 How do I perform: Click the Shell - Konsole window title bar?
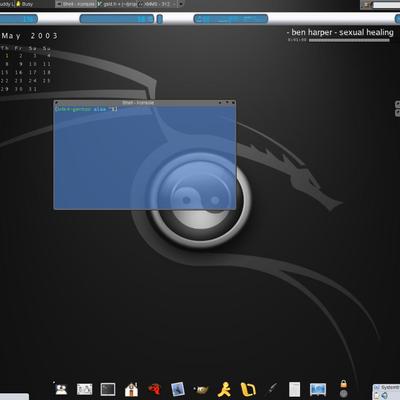tap(138, 103)
